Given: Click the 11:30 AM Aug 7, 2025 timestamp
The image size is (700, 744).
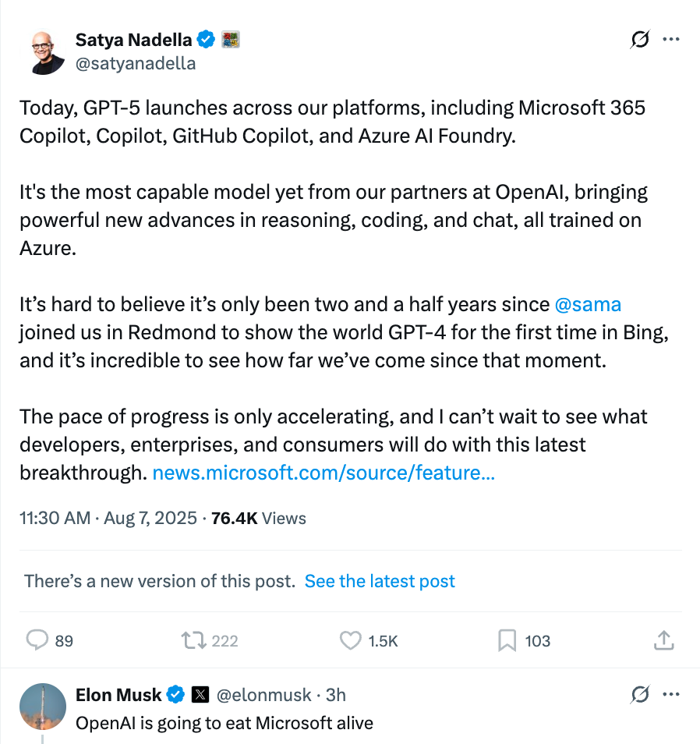Looking at the screenshot, I should (108, 519).
